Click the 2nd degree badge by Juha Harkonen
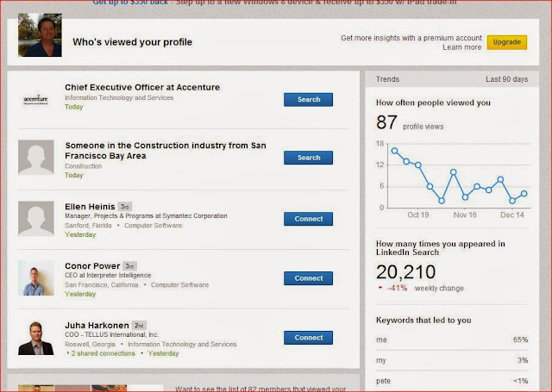This screenshot has width=552, height=392. [x=139, y=326]
